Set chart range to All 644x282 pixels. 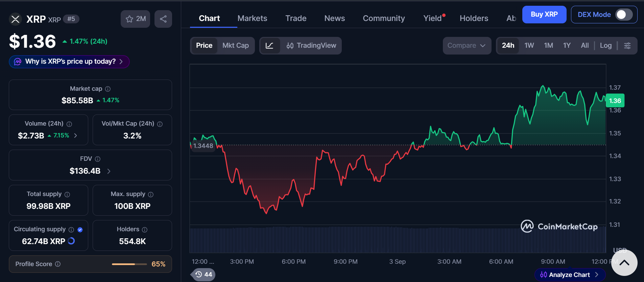[x=585, y=46]
